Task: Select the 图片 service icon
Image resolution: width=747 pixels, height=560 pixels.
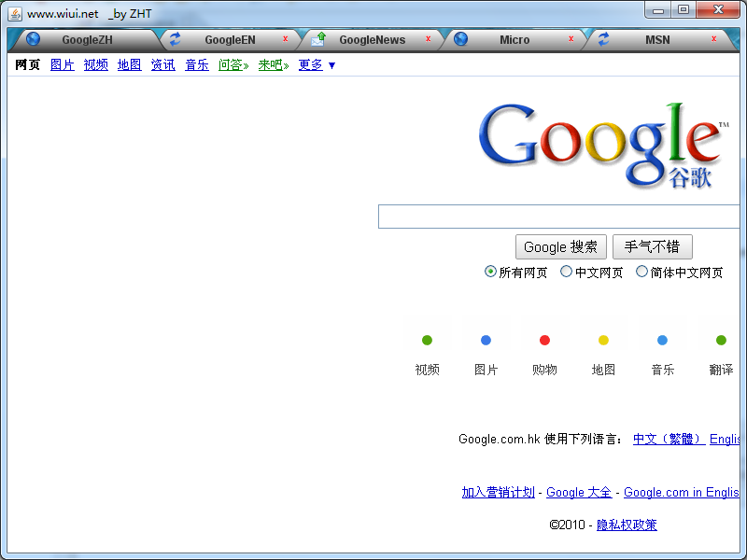Action: pos(486,340)
